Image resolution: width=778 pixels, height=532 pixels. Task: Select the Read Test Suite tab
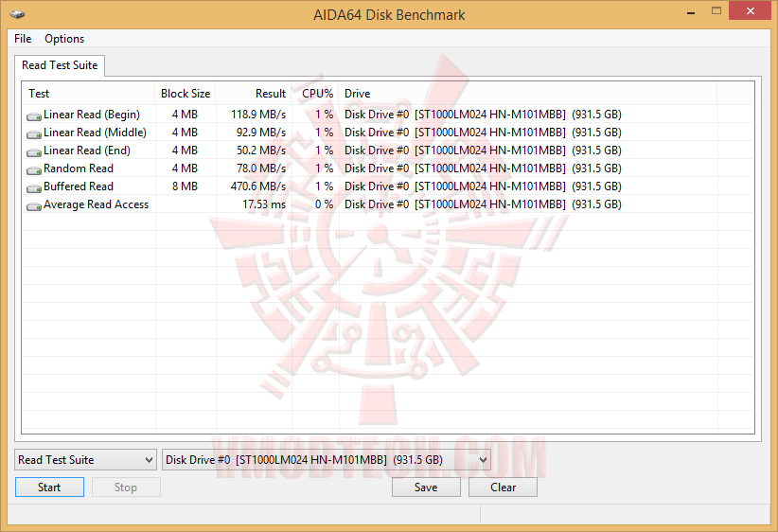60,65
